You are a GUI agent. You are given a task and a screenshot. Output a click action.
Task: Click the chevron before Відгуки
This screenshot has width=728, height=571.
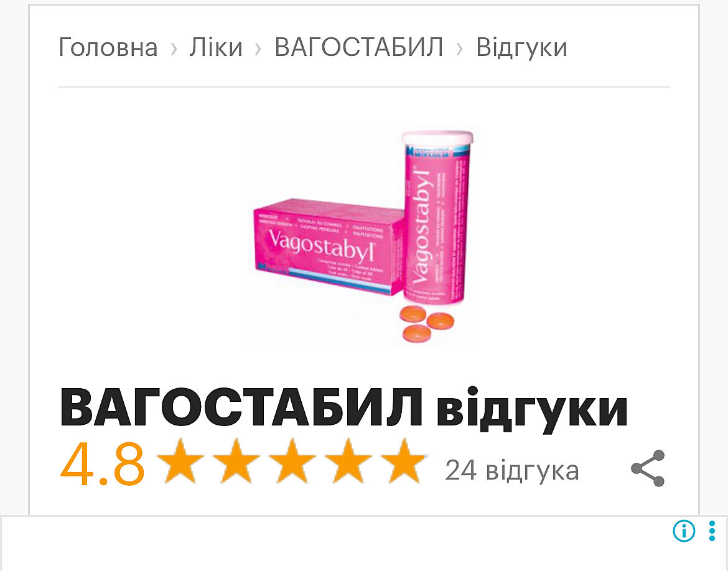(459, 48)
